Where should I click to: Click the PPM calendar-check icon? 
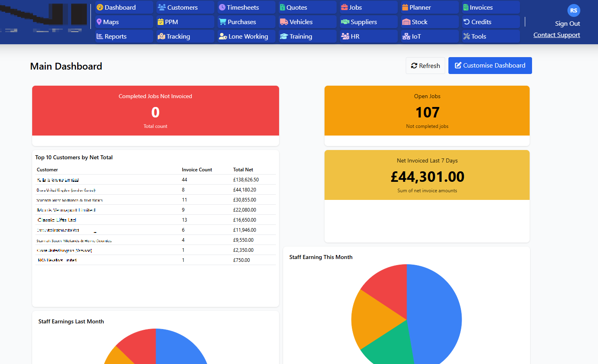[160, 22]
